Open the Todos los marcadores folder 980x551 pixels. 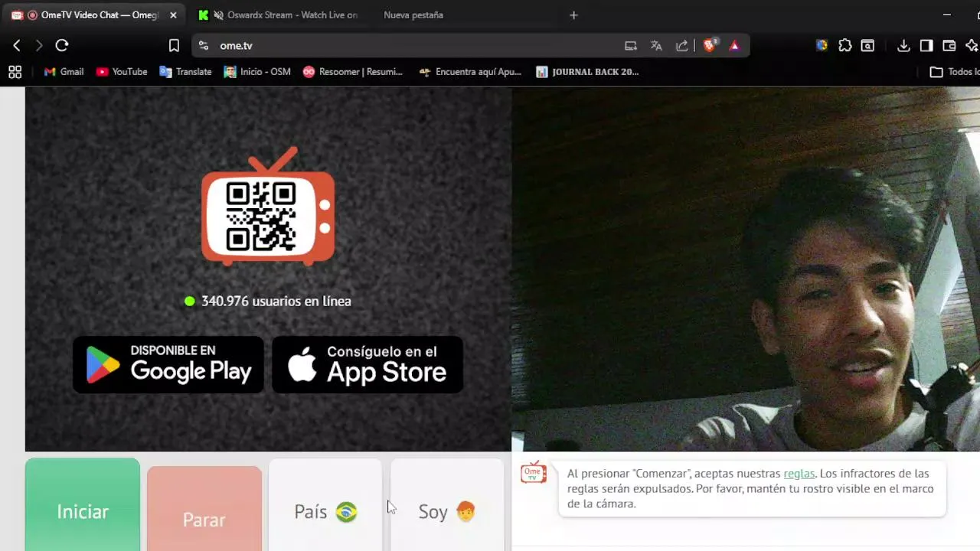(x=954, y=72)
